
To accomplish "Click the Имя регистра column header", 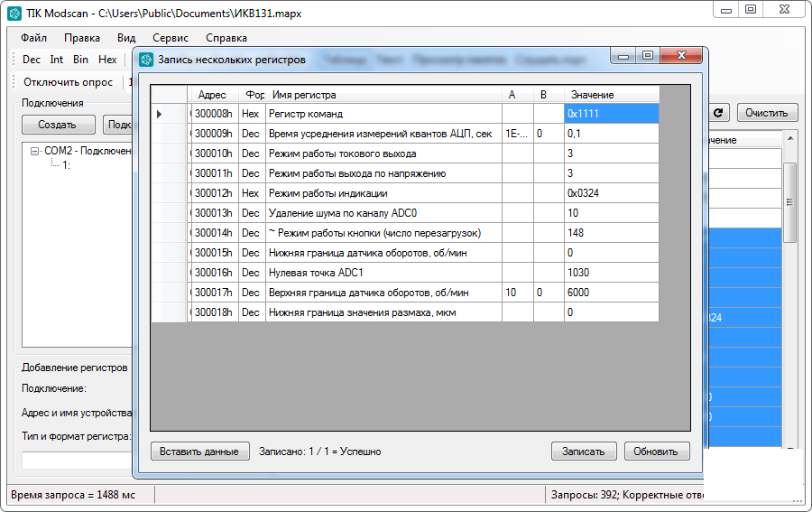I will (383, 95).
